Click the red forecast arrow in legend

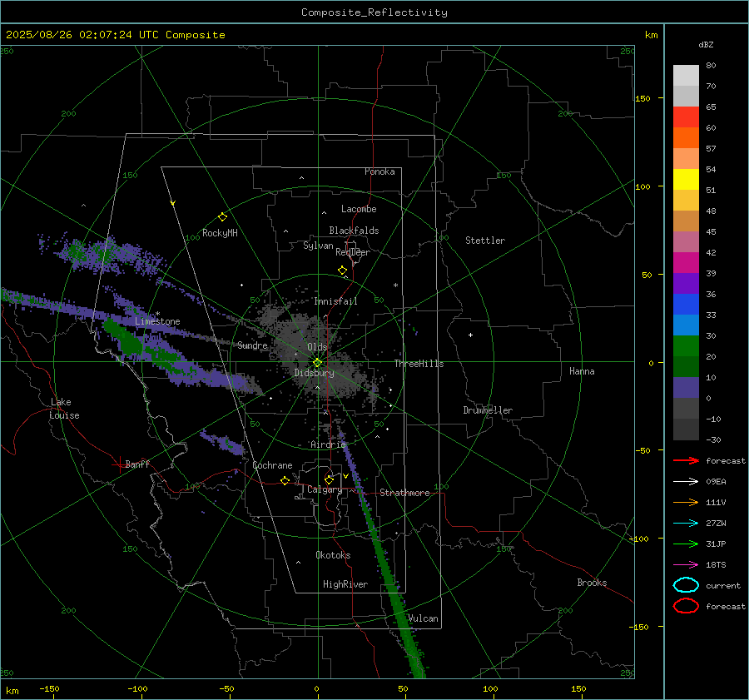pos(687,460)
